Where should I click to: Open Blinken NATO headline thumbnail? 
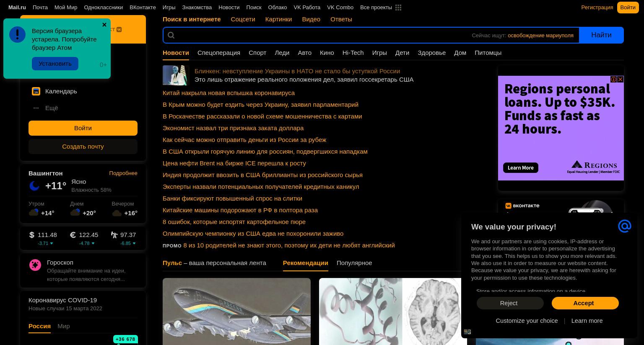[176, 75]
